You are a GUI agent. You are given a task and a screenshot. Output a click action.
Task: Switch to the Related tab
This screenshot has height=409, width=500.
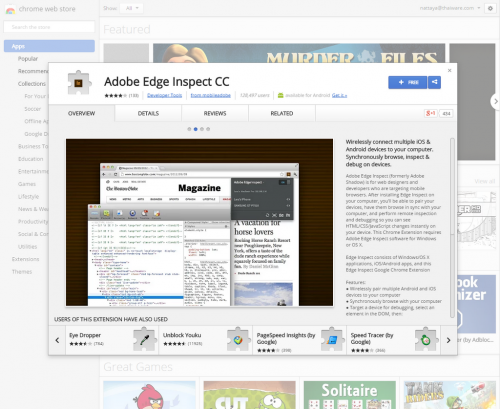(x=282, y=113)
